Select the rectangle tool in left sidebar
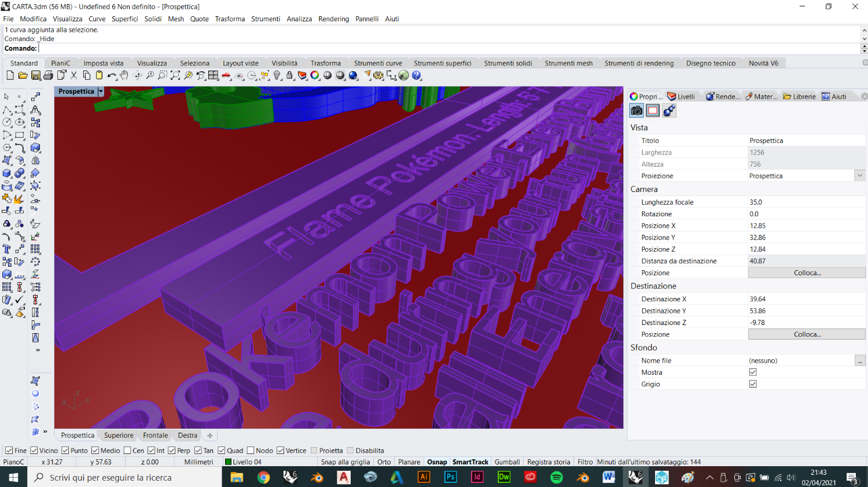This screenshot has width=868, height=487. coord(20,135)
